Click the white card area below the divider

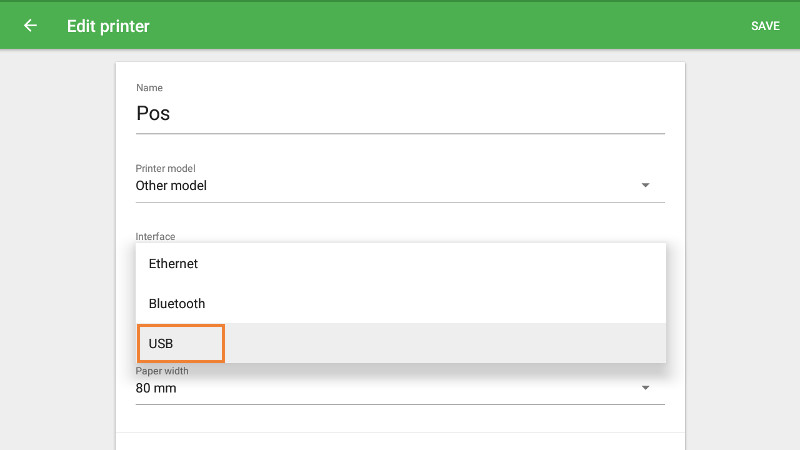click(400, 441)
